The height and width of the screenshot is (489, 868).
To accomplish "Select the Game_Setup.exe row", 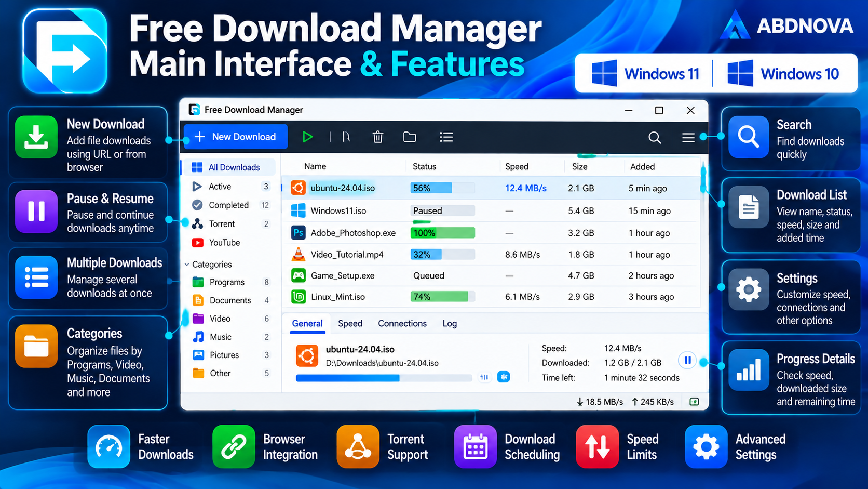I will (491, 275).
